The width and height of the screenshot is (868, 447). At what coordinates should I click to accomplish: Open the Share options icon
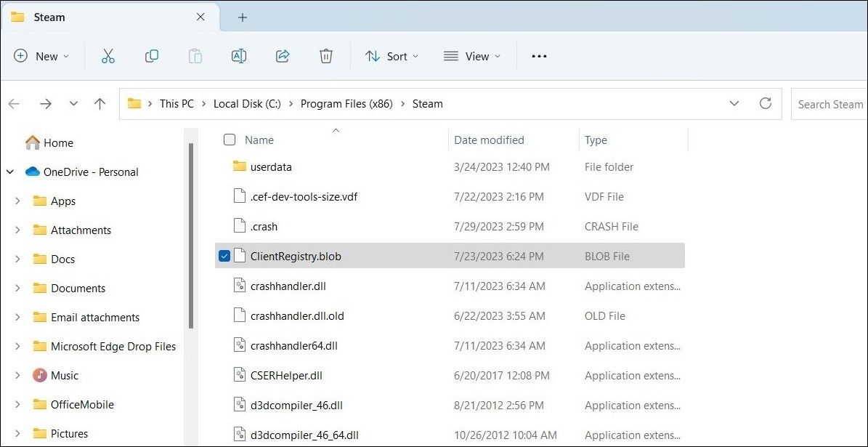(x=283, y=56)
